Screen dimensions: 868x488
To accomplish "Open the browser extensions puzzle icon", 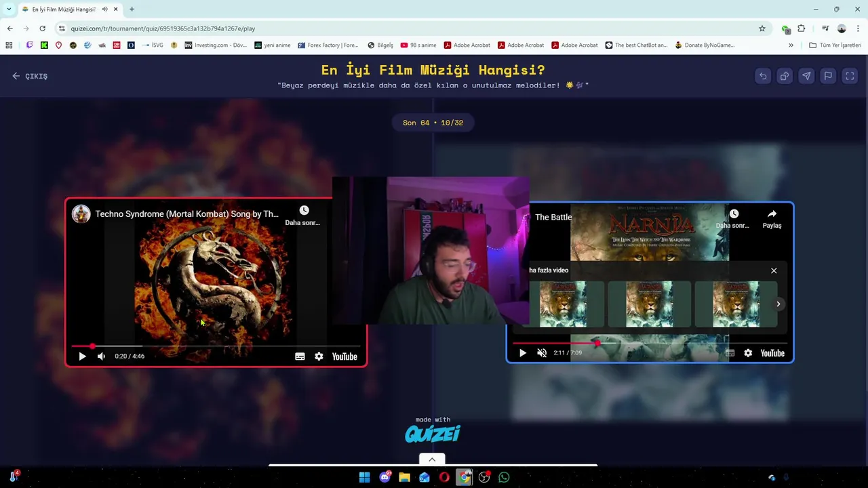I will click(802, 28).
